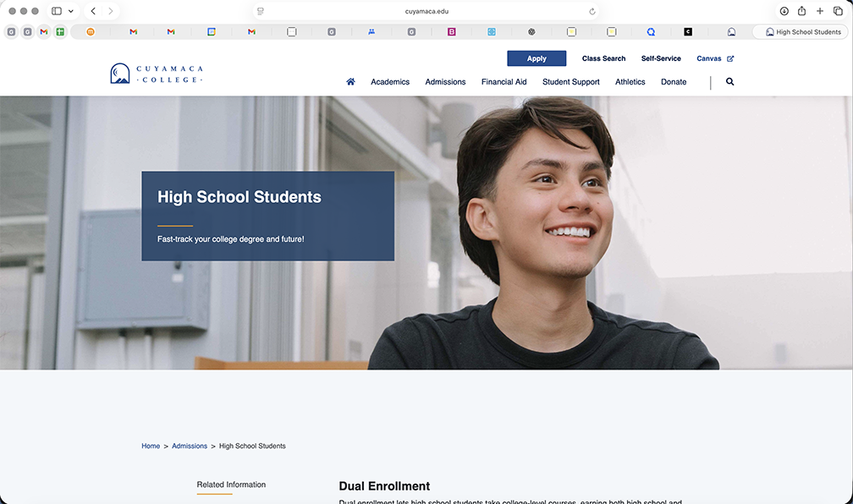This screenshot has height=504, width=853.
Task: Toggle the Safari sidebar icon
Action: [58, 11]
